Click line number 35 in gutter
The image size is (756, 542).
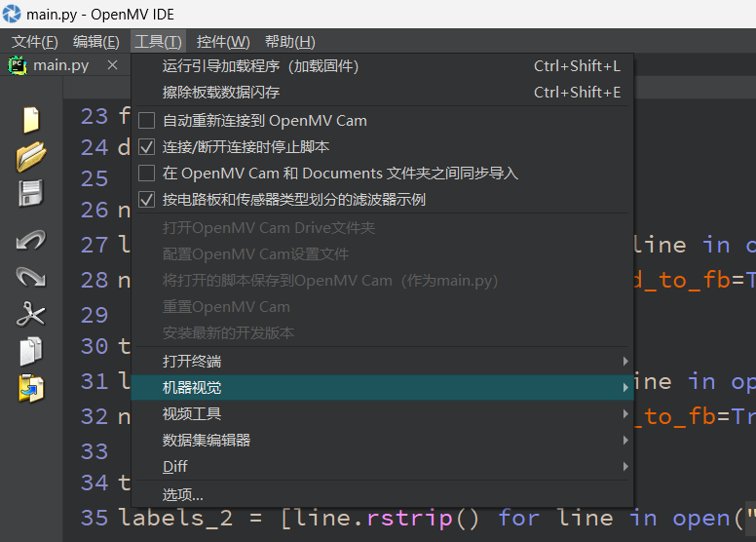[x=94, y=518]
